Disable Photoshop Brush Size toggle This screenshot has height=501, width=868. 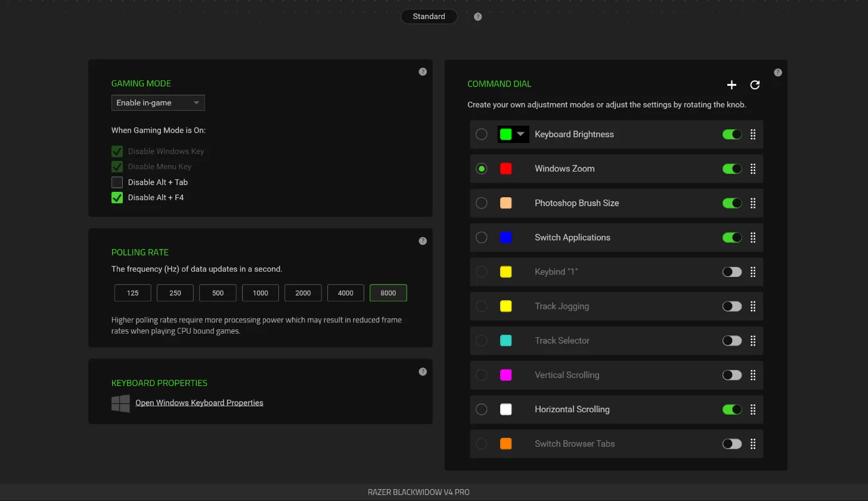point(732,203)
